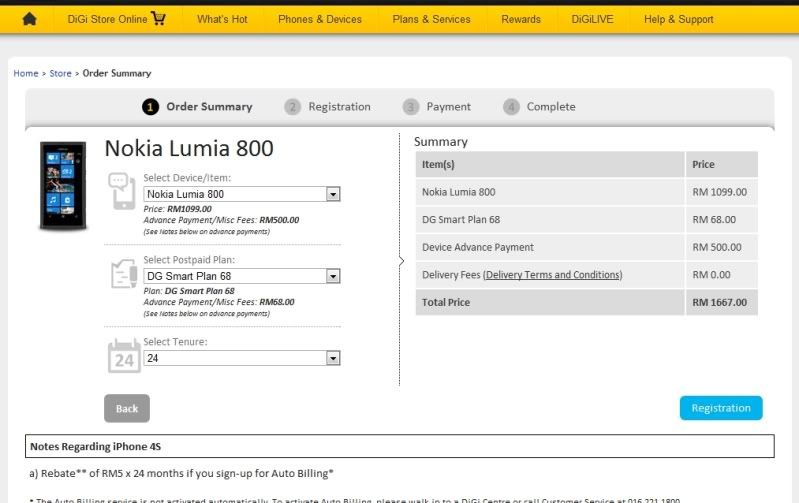
Task: Expand the Select Tenure dropdown
Action: tap(333, 358)
